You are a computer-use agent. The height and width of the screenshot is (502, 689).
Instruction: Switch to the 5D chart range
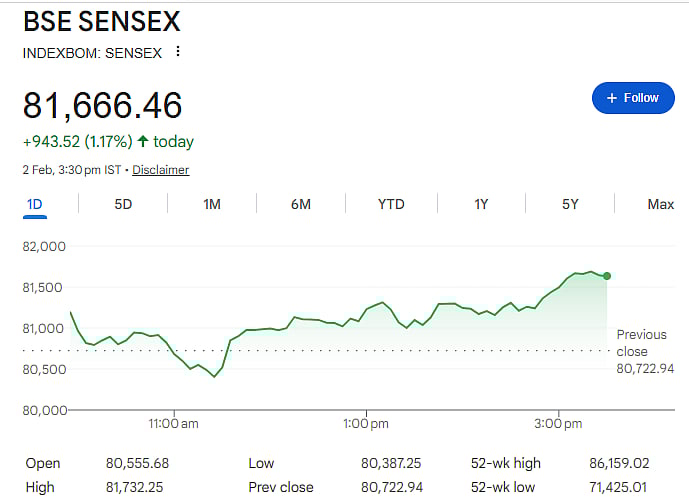click(x=123, y=204)
